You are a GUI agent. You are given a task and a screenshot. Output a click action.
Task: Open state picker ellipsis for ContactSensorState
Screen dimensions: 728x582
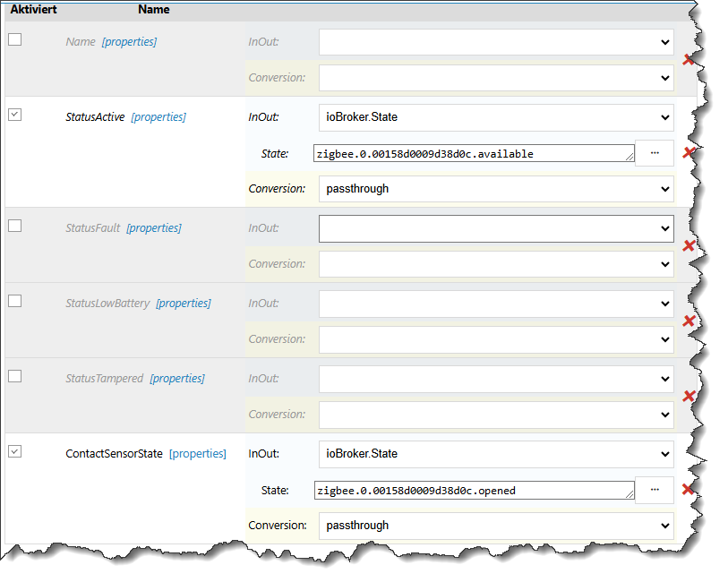click(655, 490)
